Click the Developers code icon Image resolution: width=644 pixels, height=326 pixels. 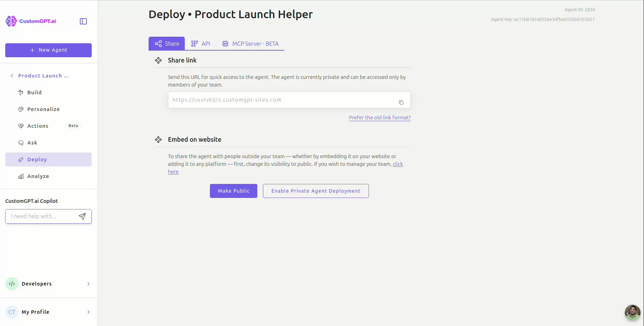tap(12, 284)
